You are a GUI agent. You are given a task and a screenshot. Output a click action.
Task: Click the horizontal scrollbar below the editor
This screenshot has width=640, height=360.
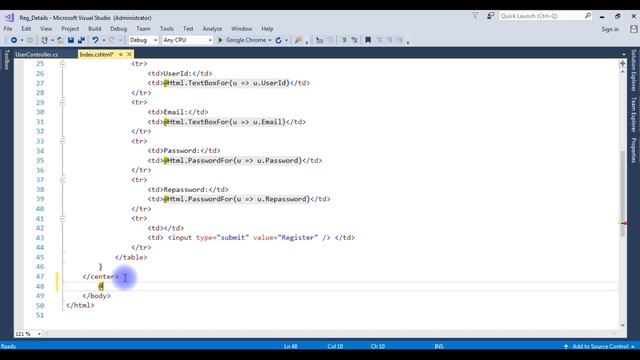[x=331, y=334]
